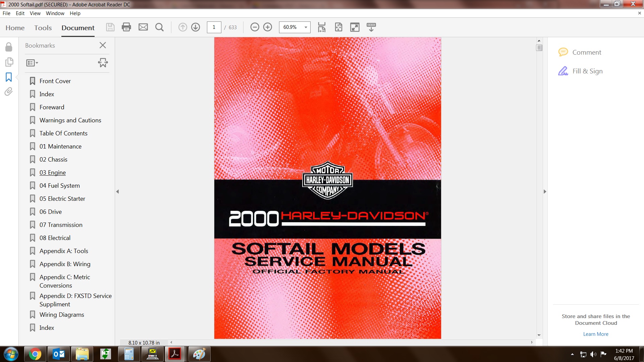Screen dimensions: 644x362
Task: Open Attachments paperclip panel
Action: pos(9,92)
